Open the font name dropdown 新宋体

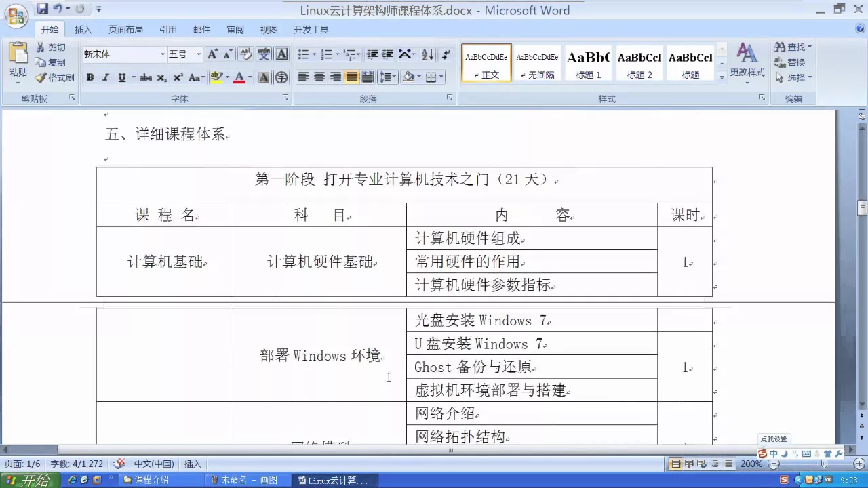pos(163,54)
